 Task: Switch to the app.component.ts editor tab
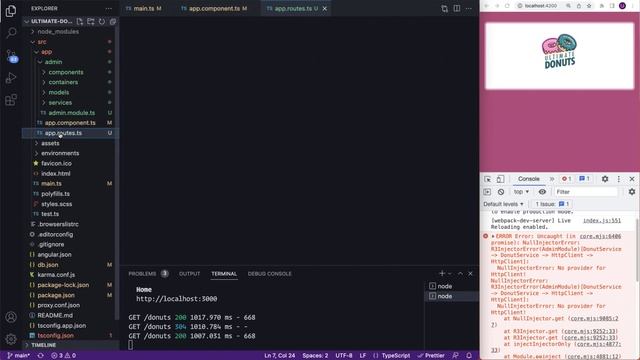[214, 8]
